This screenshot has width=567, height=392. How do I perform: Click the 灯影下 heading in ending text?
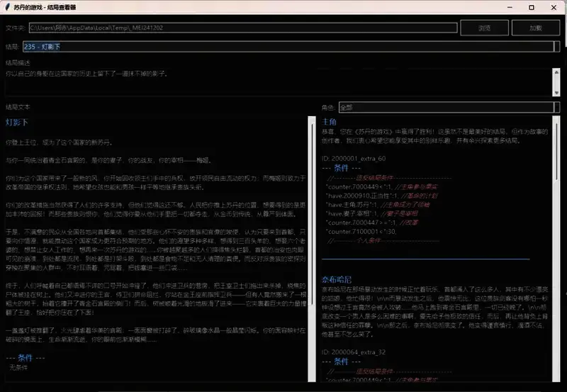coord(16,122)
